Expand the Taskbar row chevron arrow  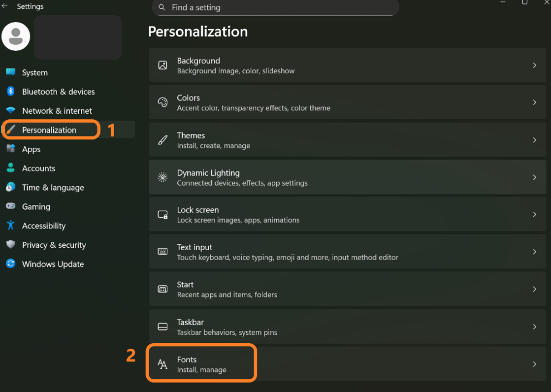tap(534, 327)
